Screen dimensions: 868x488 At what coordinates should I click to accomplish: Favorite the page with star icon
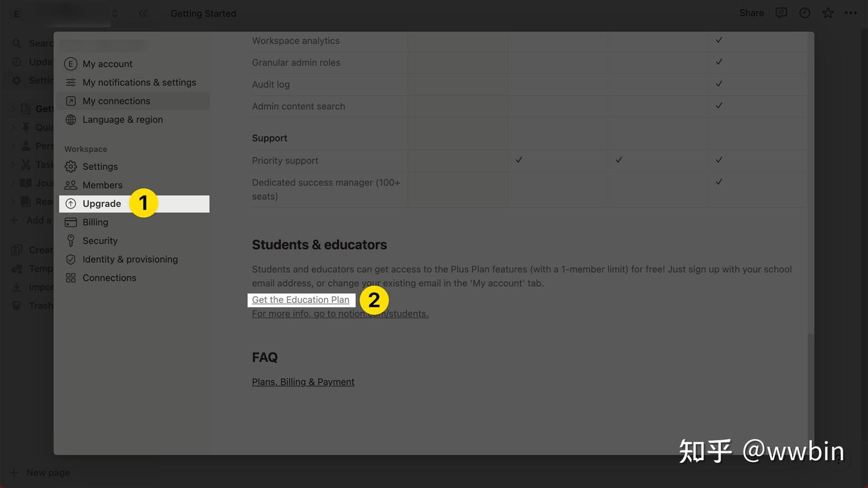tap(828, 13)
